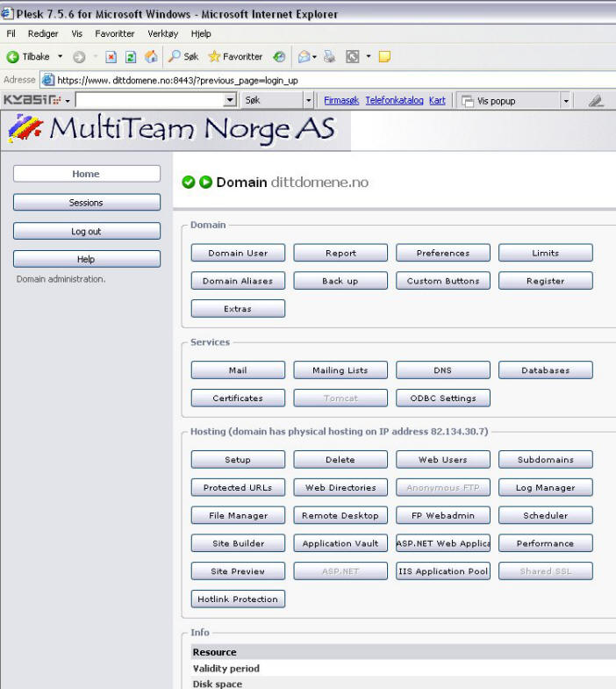Click the Help sidebar button

click(87, 259)
